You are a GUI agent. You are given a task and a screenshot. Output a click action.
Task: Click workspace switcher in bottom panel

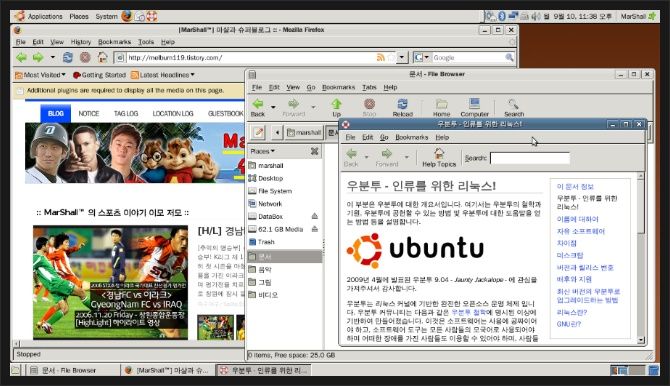tap(628, 370)
